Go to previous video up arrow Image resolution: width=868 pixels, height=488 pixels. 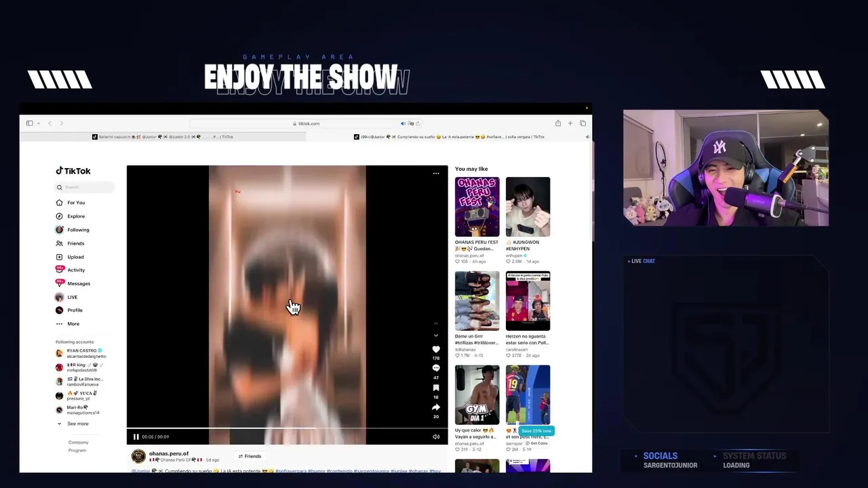pyautogui.click(x=436, y=323)
